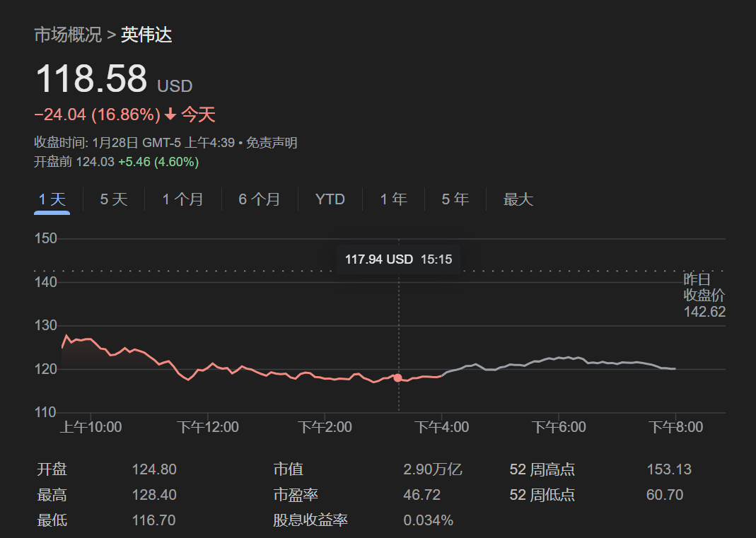Click the 117.94 USD 15:15 tooltip
The image size is (756, 538).
[x=399, y=259]
